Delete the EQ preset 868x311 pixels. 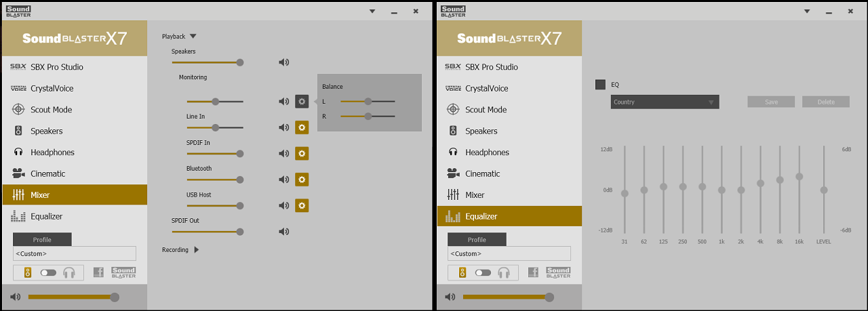[826, 102]
